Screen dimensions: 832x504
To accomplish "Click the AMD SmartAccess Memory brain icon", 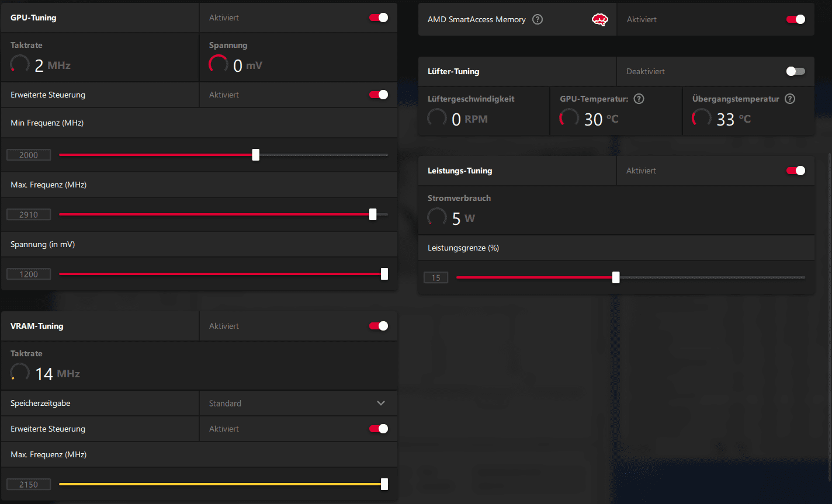I will (599, 19).
